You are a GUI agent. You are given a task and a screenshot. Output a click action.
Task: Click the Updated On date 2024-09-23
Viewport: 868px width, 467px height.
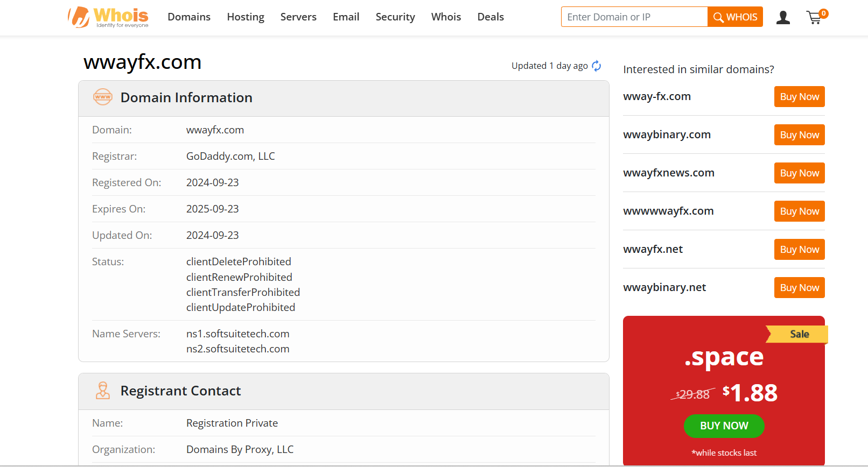pyautogui.click(x=212, y=236)
